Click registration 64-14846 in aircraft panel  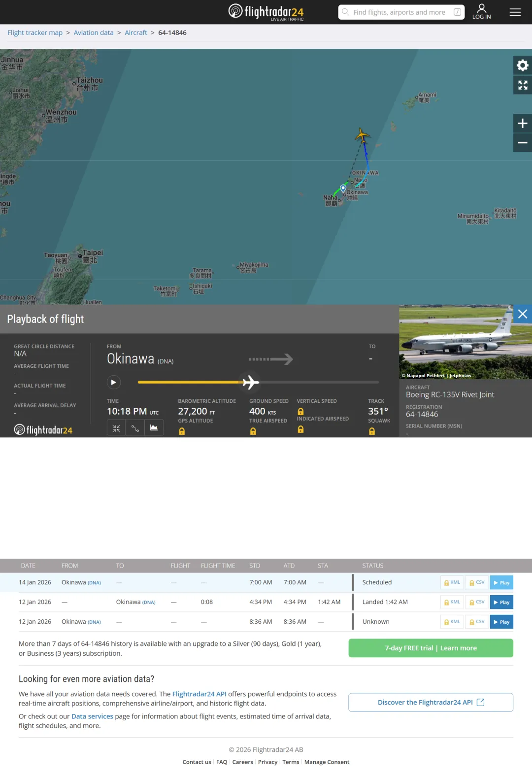pos(422,414)
